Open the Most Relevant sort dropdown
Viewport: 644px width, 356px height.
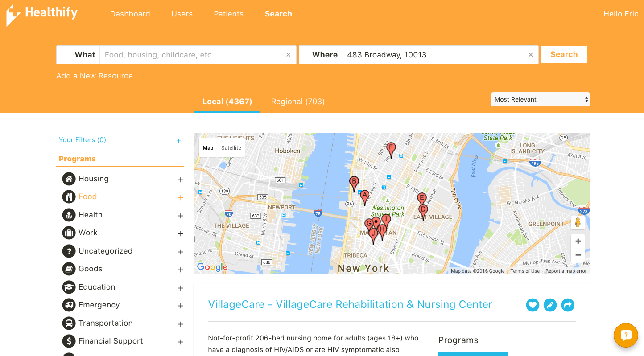540,99
